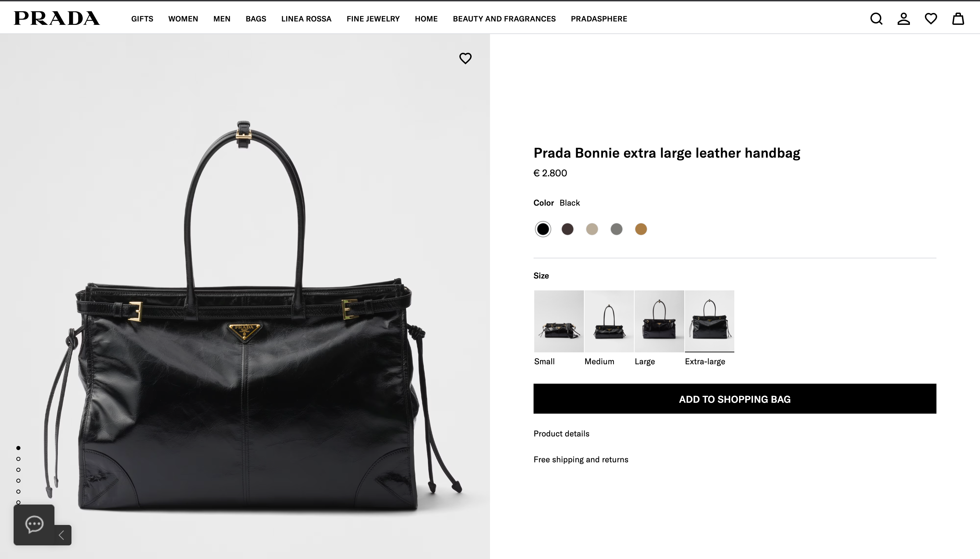
Task: Open the search icon
Action: click(x=876, y=18)
